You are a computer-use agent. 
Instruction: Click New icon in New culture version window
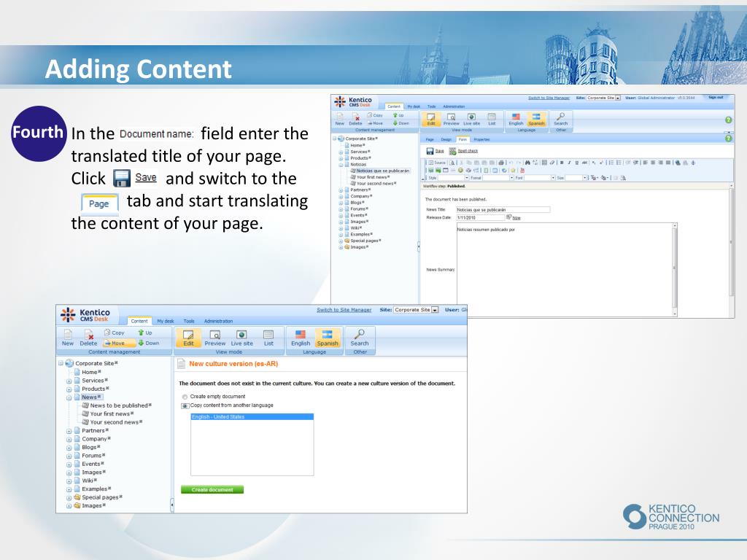point(68,337)
